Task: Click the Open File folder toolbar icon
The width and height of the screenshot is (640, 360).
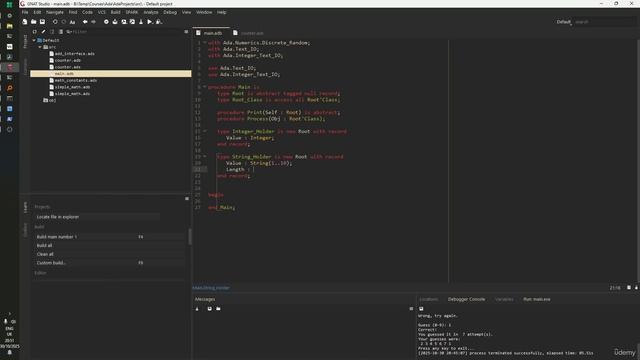Action: click(x=33, y=22)
